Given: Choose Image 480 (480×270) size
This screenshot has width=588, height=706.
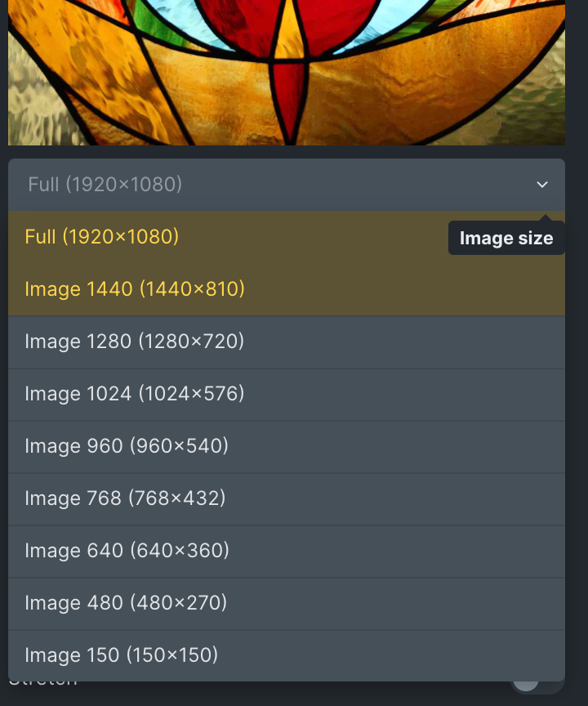Looking at the screenshot, I should 287,603.
